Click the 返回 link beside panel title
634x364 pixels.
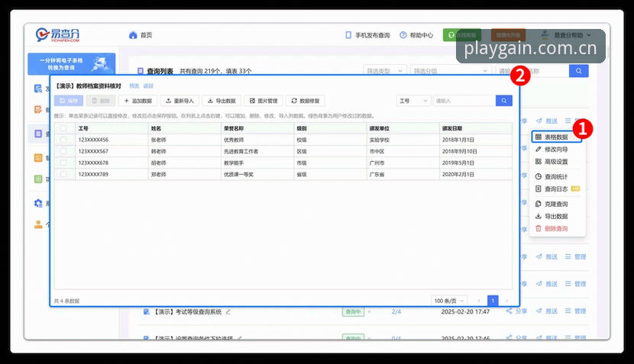148,85
